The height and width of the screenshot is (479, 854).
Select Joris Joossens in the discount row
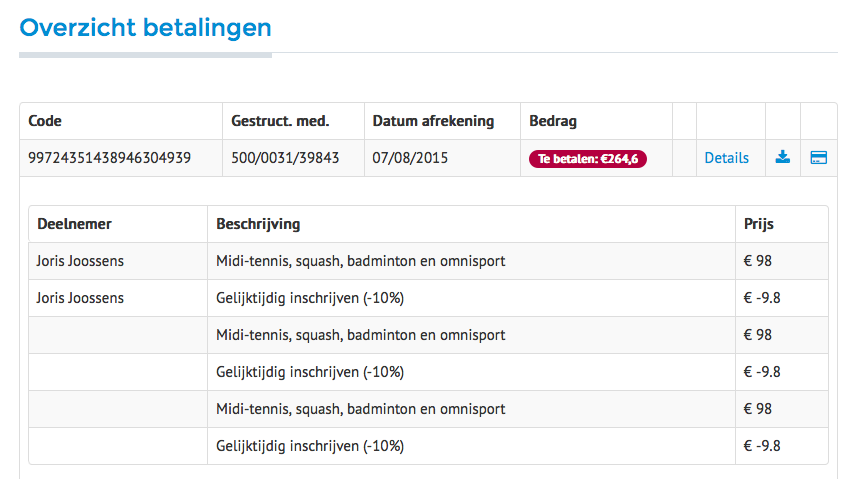(81, 298)
